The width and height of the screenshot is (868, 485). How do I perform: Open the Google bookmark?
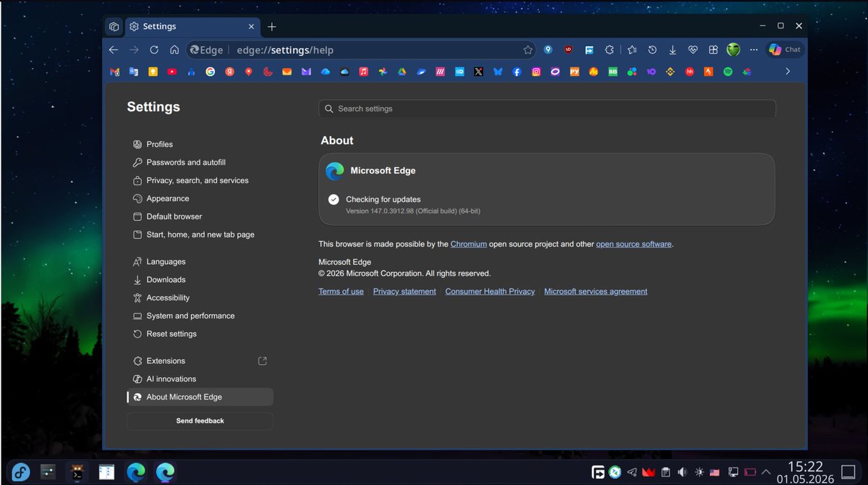point(210,72)
